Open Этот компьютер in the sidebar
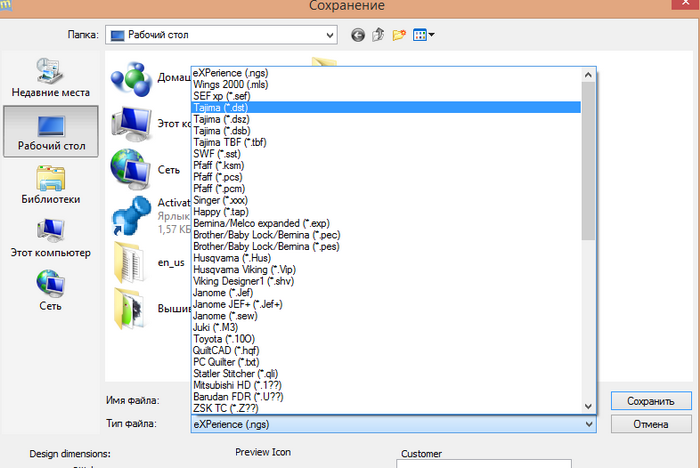 50,238
